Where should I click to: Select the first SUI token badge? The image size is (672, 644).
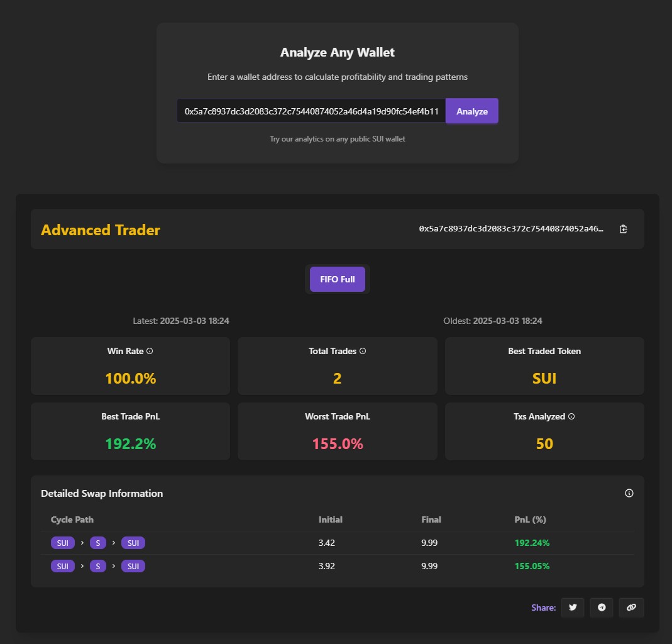(62, 543)
